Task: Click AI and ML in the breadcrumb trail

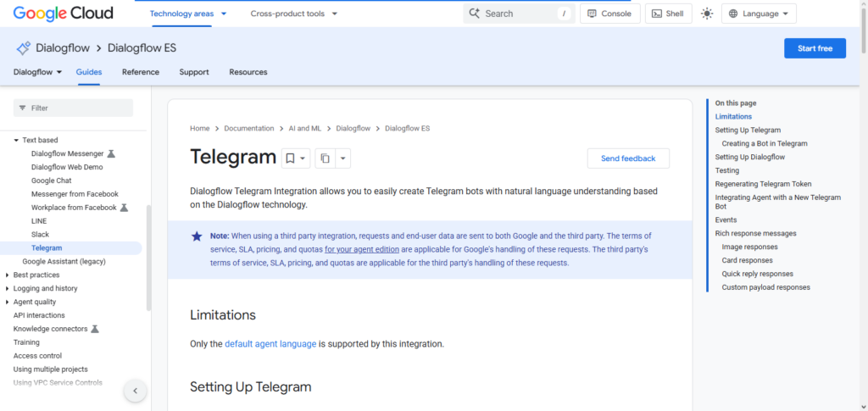Action: coord(304,128)
